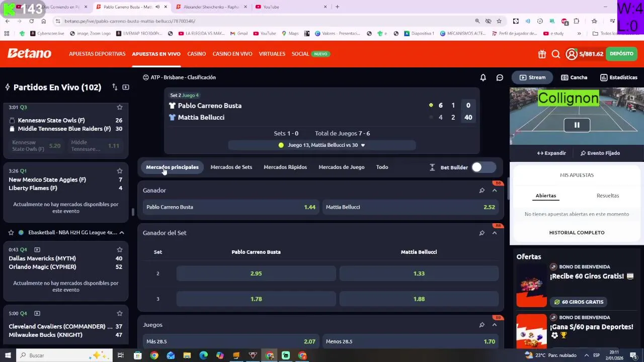This screenshot has height=362, width=644.
Task: Pin the Ganador market
Action: pyautogui.click(x=482, y=191)
